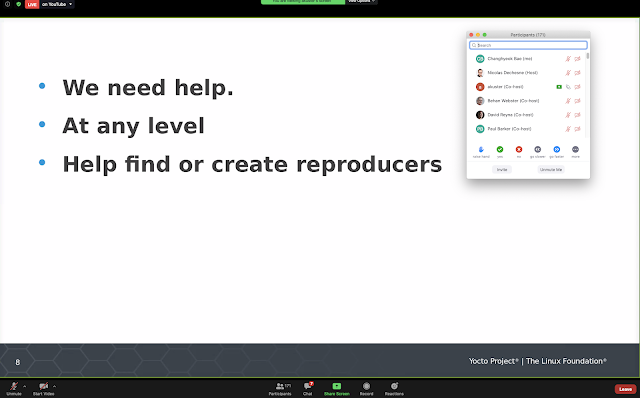Click the Unmute Me button
The width and height of the screenshot is (640, 398).
point(551,169)
